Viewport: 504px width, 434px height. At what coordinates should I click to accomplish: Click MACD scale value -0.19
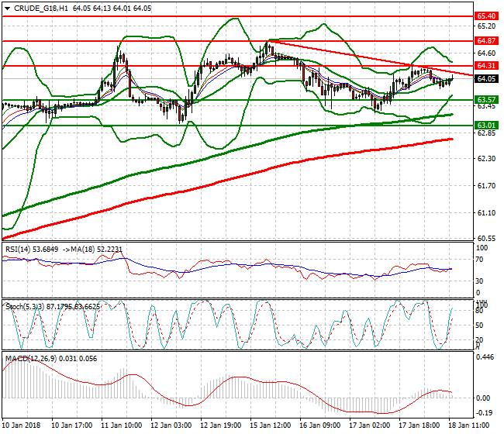pos(484,413)
